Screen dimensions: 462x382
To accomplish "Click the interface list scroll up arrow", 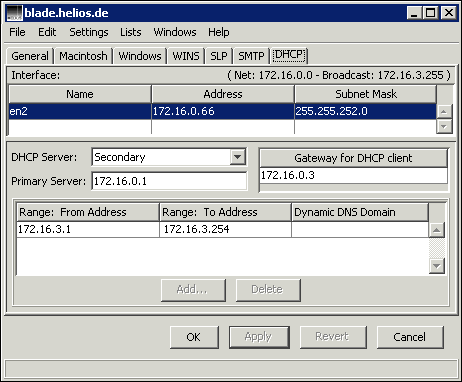I will click(x=444, y=111).
